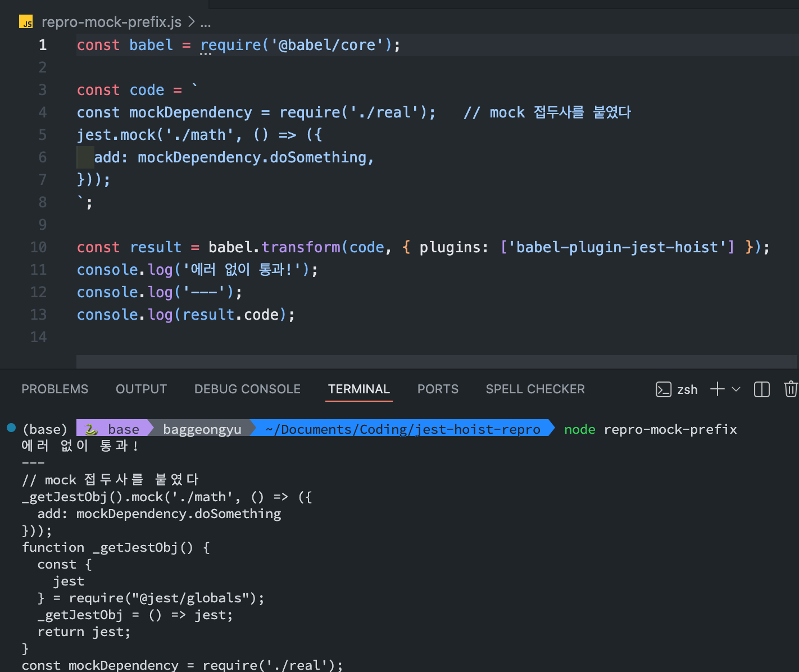Image resolution: width=799 pixels, height=672 pixels.
Task: Expand the breadcrumb chevron after repro-mock-prefix.js
Action: (x=191, y=22)
